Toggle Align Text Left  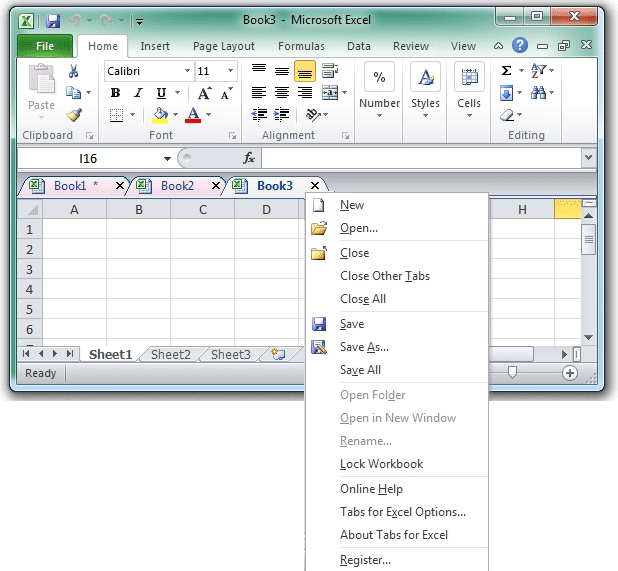pyautogui.click(x=259, y=93)
